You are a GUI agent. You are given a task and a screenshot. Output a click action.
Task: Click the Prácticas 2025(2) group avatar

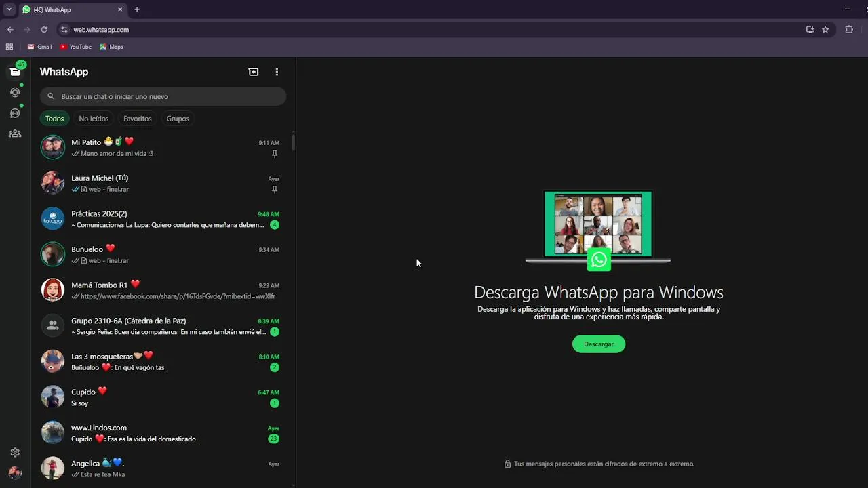pyautogui.click(x=53, y=218)
